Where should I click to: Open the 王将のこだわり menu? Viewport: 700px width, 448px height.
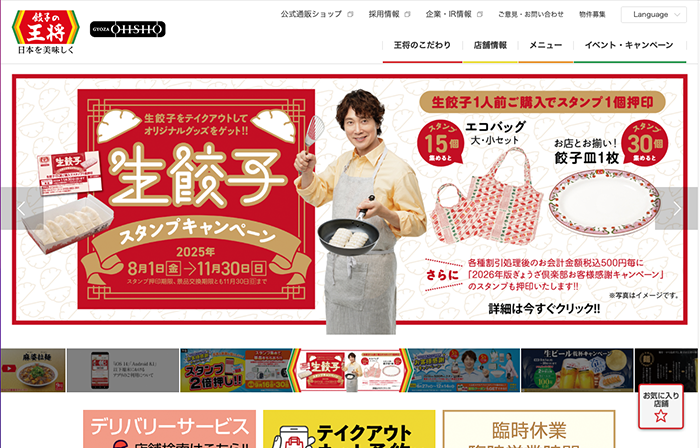[x=422, y=45]
